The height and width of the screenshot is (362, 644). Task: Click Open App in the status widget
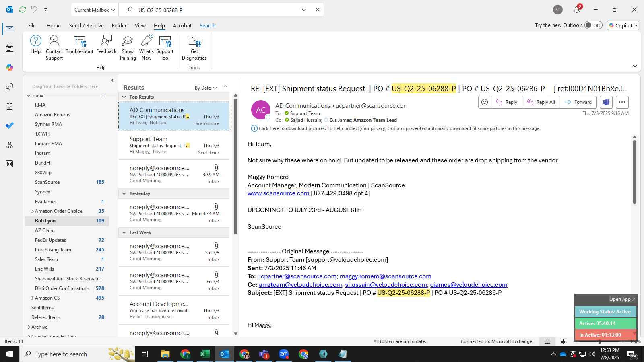pos(622,299)
